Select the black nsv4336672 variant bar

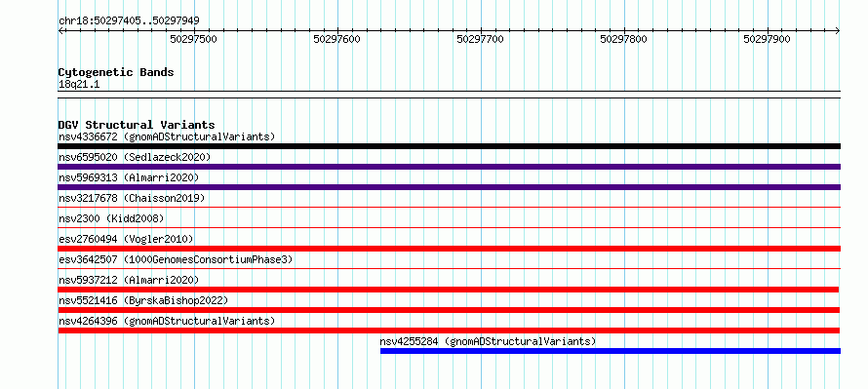click(x=449, y=146)
